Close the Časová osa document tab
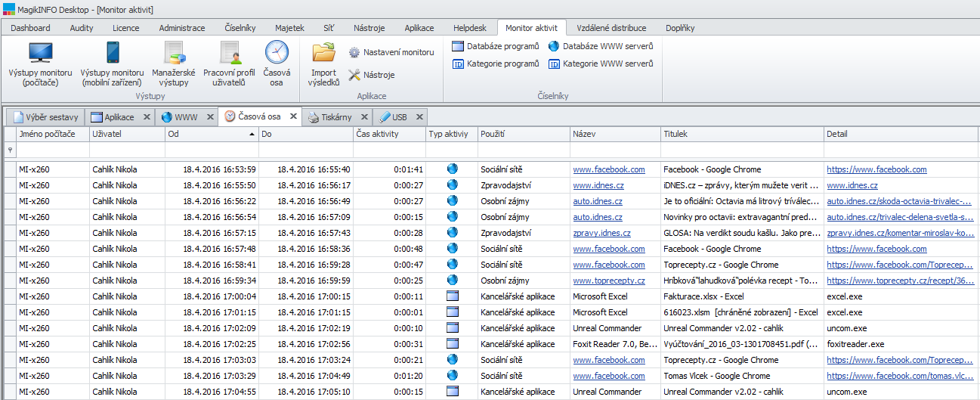 [x=293, y=117]
